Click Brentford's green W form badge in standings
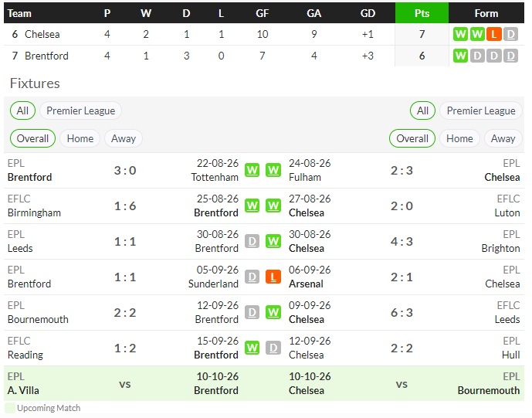 (460, 56)
